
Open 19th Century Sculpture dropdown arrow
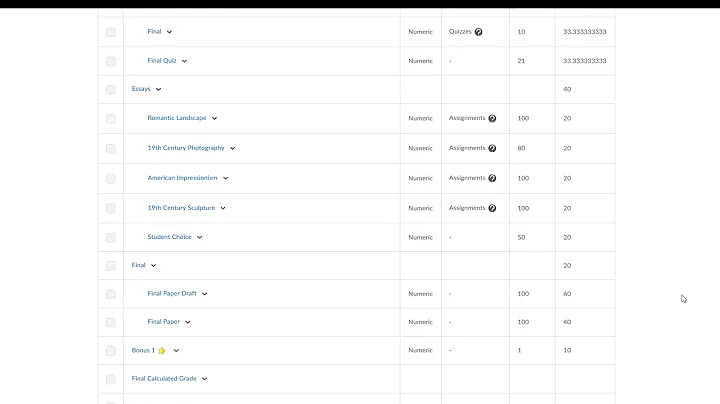(x=223, y=208)
